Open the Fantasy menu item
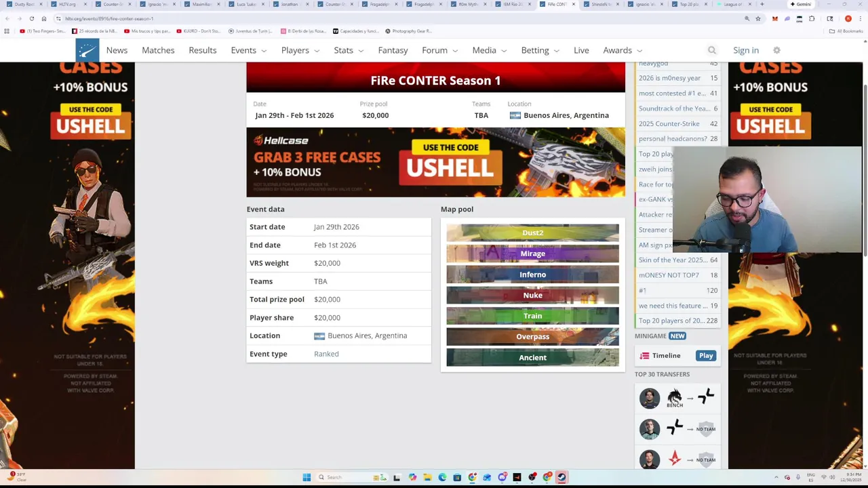The width and height of the screenshot is (868, 488). pos(393,50)
